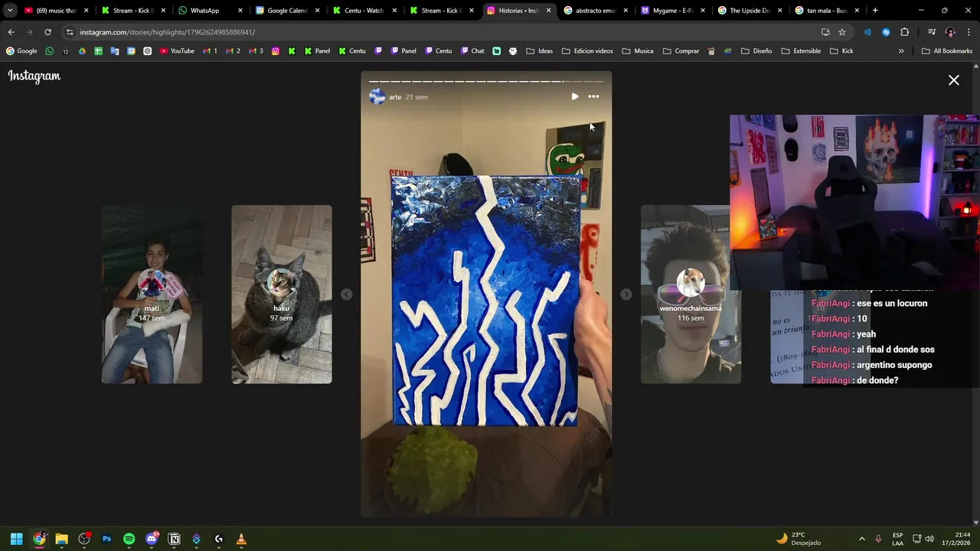
Task: Expand the Ideas bookmark folder
Action: pos(539,51)
